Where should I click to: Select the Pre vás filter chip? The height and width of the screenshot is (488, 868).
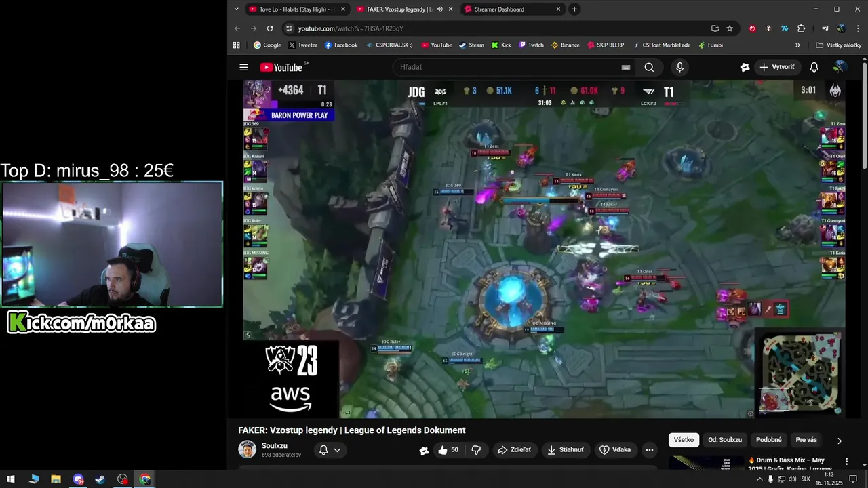pos(806,440)
